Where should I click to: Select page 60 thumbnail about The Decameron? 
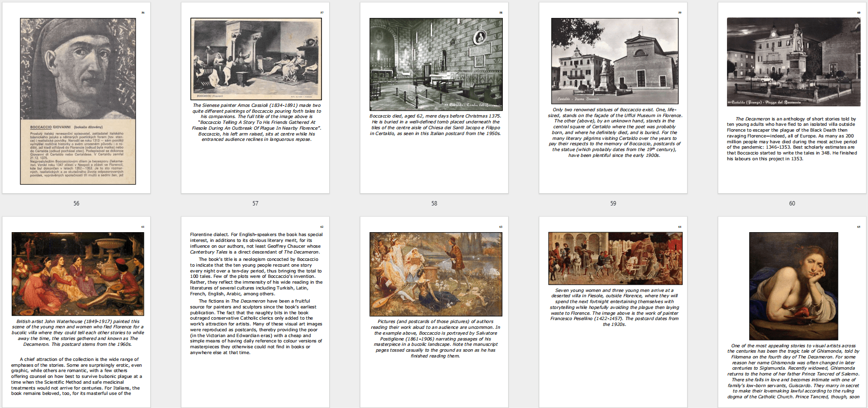click(x=792, y=98)
